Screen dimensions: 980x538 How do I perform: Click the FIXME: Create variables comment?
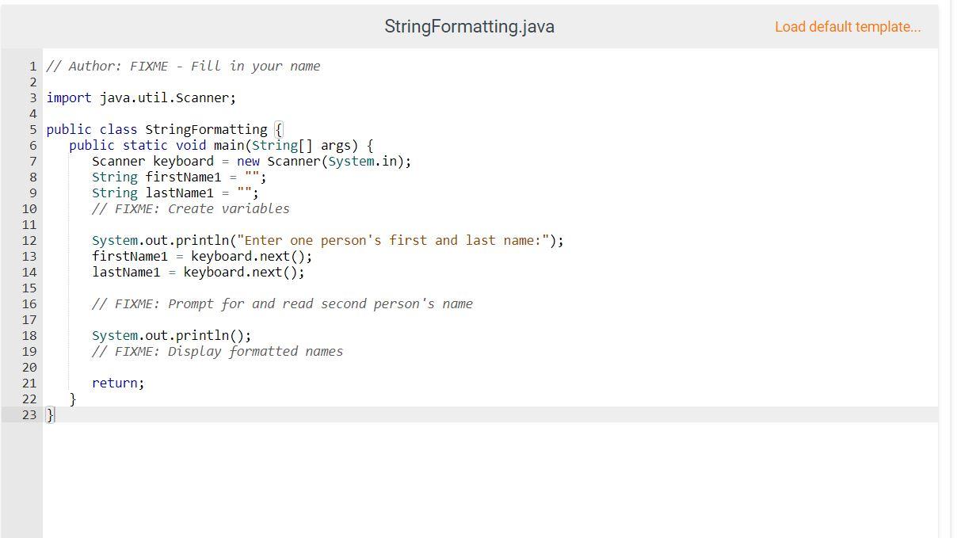190,208
